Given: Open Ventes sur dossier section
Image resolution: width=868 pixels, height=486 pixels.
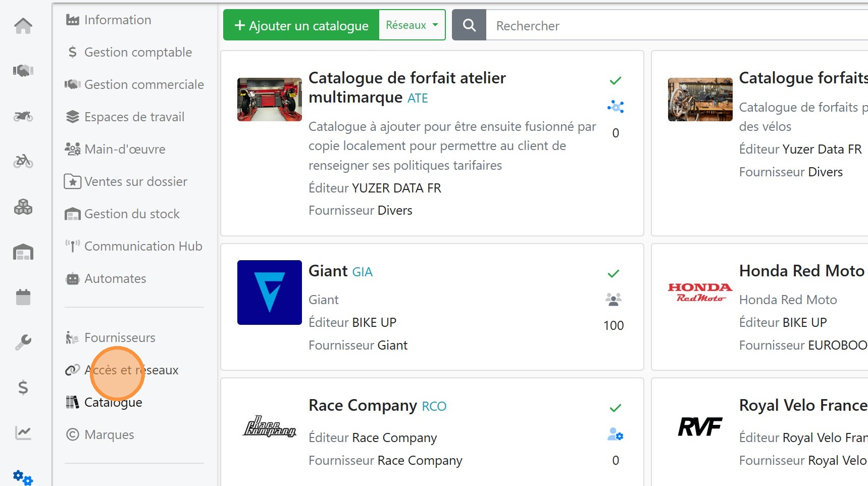Looking at the screenshot, I should coord(125,181).
